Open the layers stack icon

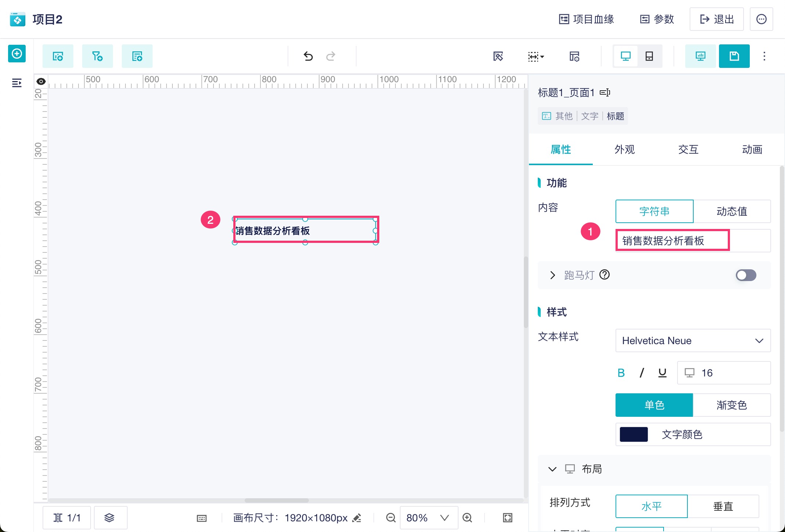110,518
